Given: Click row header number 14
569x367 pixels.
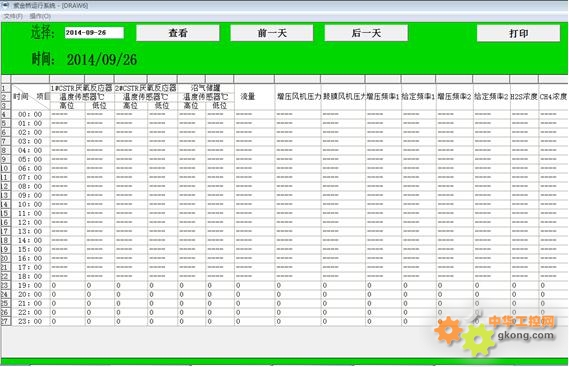Looking at the screenshot, I should [5, 204].
